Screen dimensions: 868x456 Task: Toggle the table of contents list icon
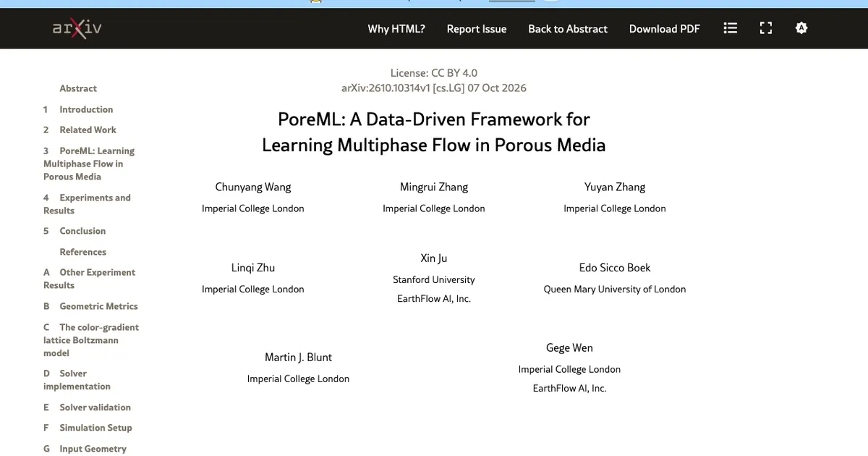point(731,28)
